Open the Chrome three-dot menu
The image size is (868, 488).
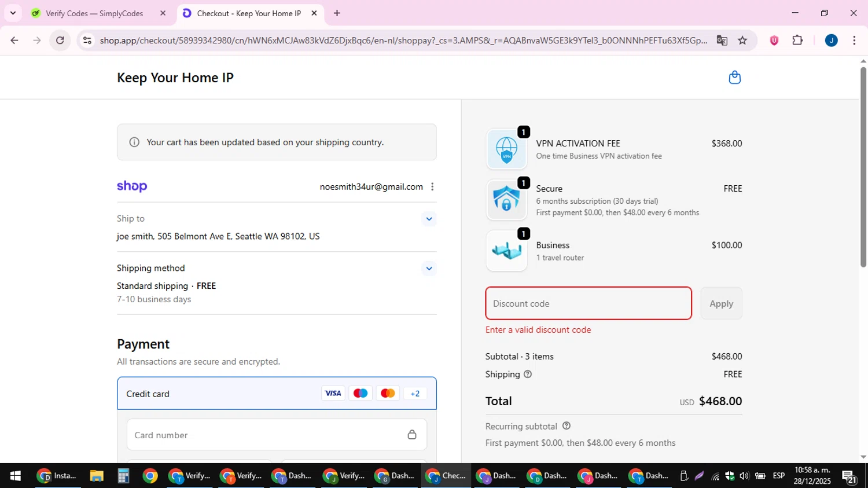coord(854,41)
